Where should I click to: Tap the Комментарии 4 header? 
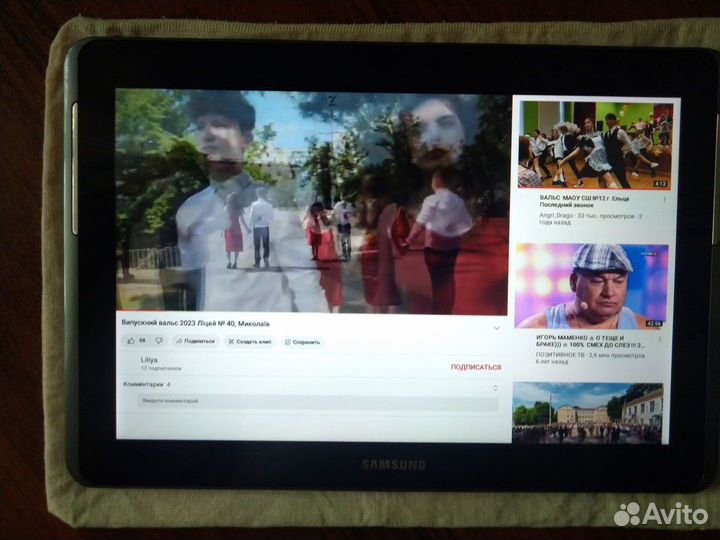point(147,384)
